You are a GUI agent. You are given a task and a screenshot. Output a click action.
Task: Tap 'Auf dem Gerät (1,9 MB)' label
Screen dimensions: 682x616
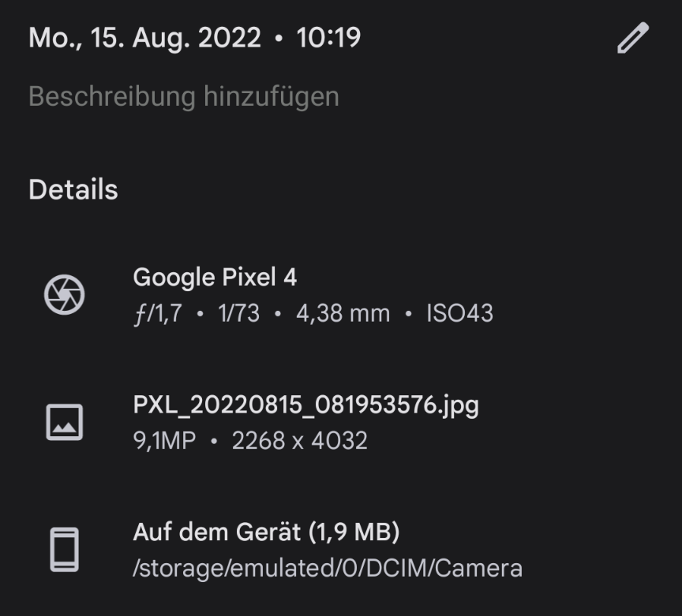[266, 532]
